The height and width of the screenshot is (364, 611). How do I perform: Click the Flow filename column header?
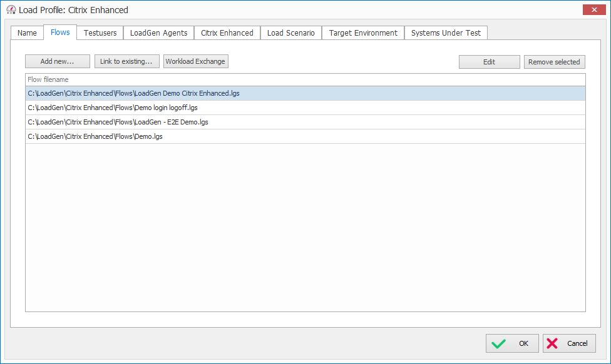point(305,80)
